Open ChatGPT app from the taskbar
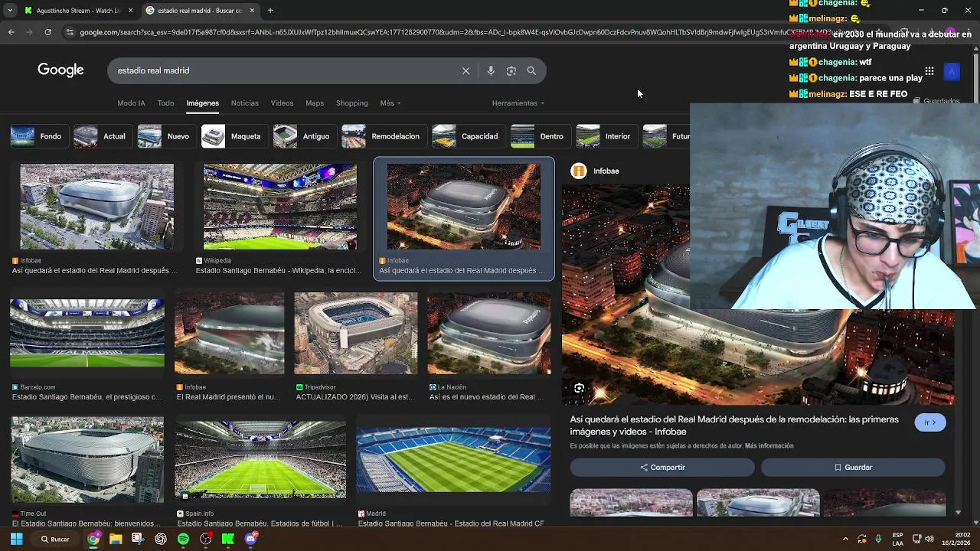This screenshot has height=551, width=980. (161, 539)
